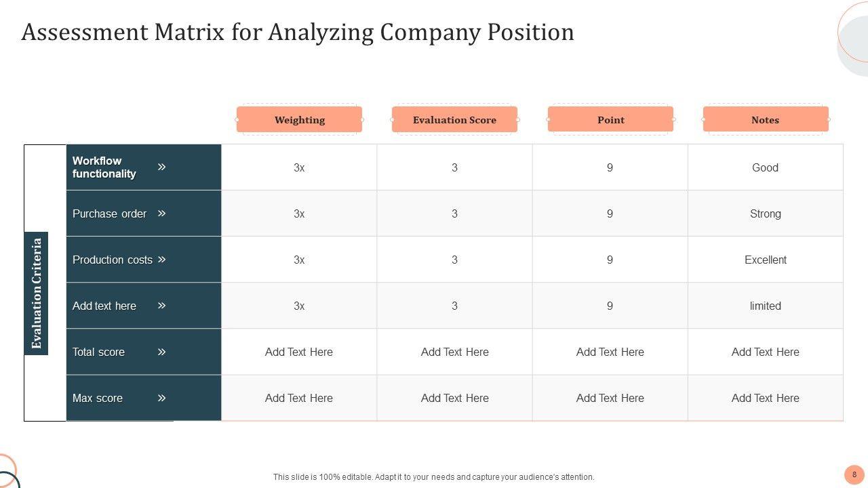Image resolution: width=868 pixels, height=488 pixels.
Task: Click Max score Notes placeholder text
Action: [x=765, y=398]
